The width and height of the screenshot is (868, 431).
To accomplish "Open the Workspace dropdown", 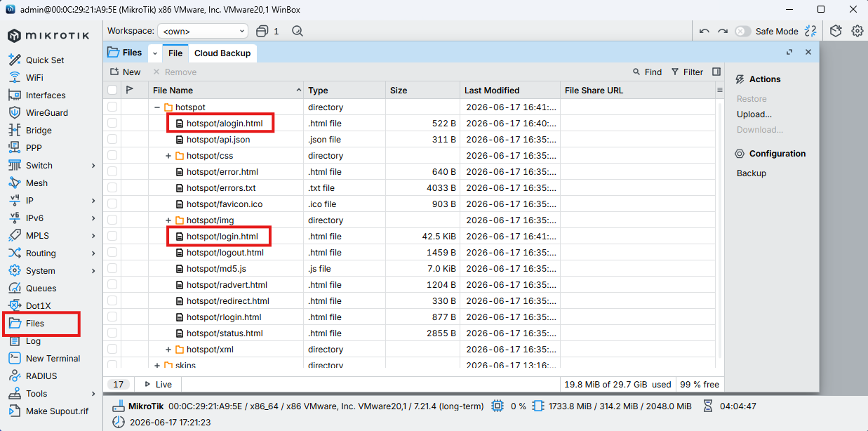I will (203, 32).
